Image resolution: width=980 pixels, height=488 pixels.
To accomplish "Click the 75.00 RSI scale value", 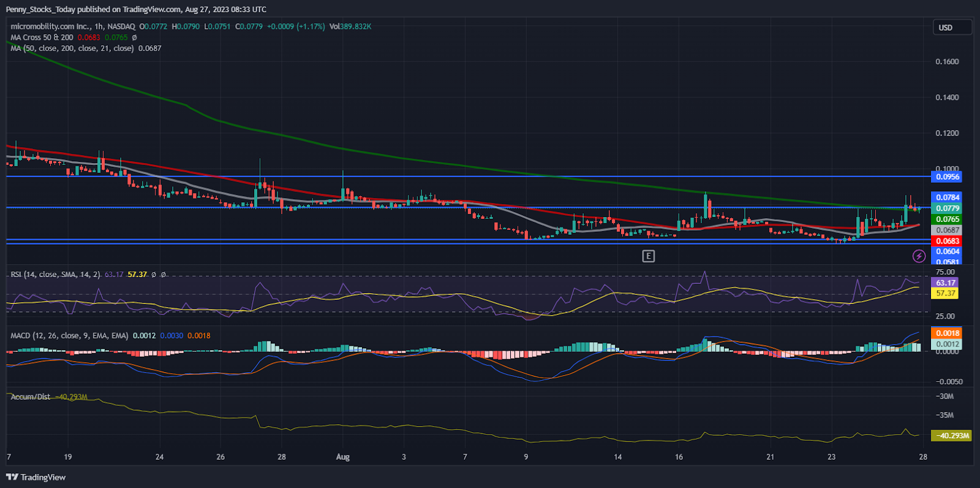I will (x=945, y=272).
